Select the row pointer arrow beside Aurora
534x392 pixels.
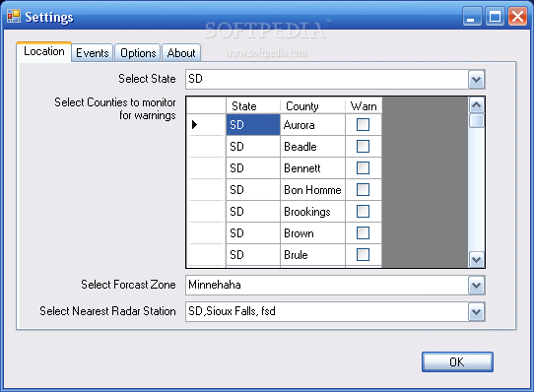[x=194, y=125]
